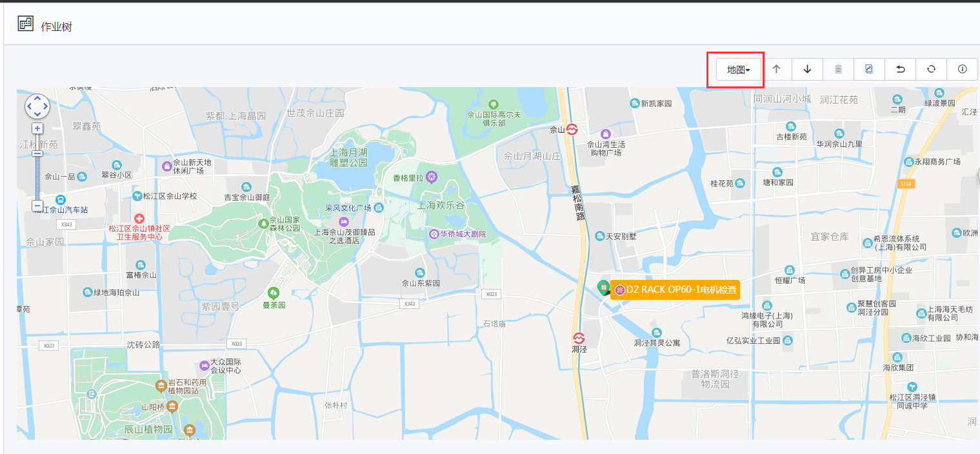980x454 pixels.
Task: Open the 地图 dropdown menu
Action: pos(738,70)
